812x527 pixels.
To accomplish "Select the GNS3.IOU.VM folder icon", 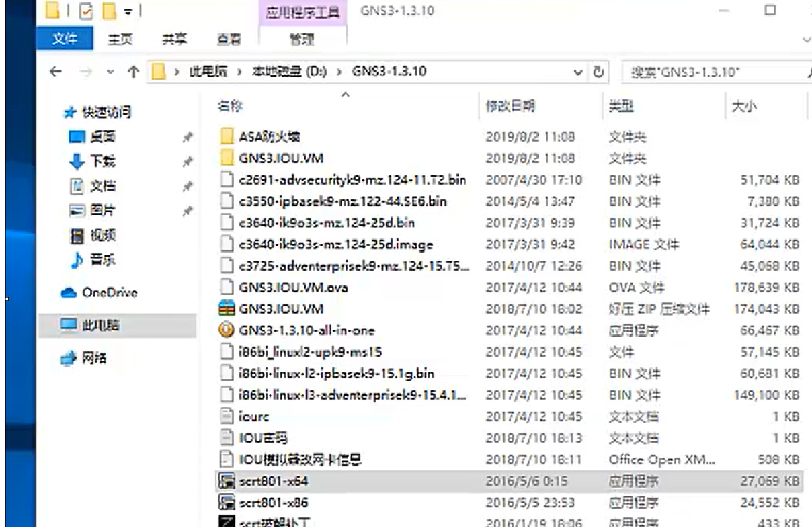I will (226, 158).
